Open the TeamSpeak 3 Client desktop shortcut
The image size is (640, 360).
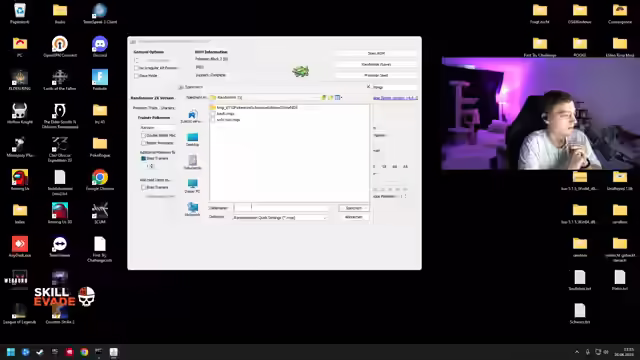coord(100,13)
